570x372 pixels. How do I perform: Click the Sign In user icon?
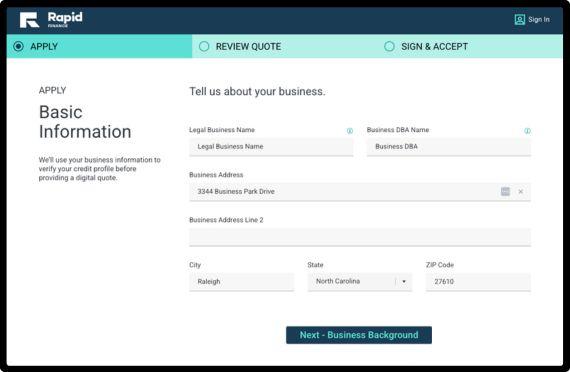coord(519,20)
